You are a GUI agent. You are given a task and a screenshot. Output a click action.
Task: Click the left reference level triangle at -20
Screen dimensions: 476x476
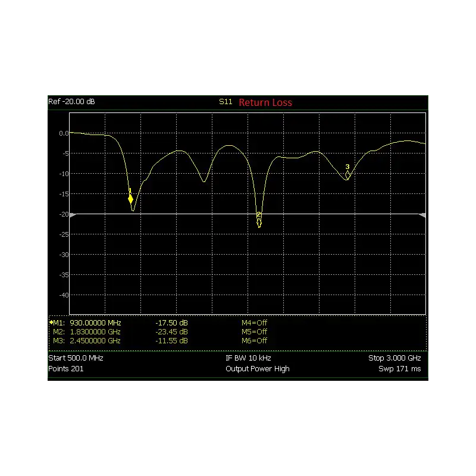click(x=73, y=215)
